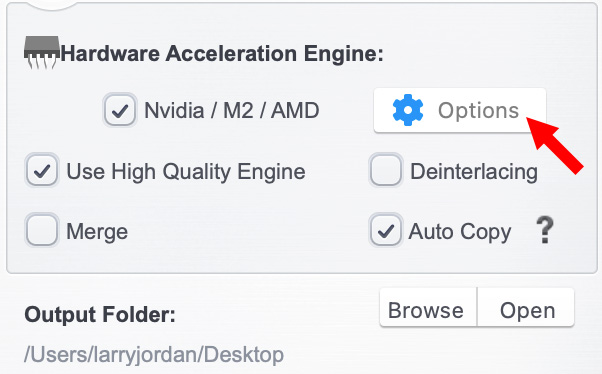Disable the Nvidia / M2 / AMD checkbox
The width and height of the screenshot is (602, 374).
coord(120,110)
